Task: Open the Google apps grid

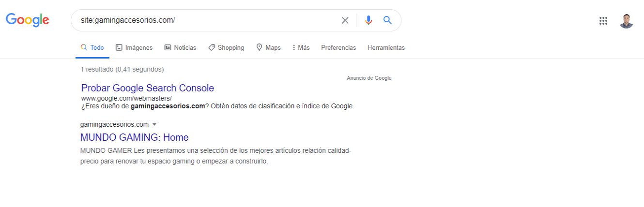Action: click(x=603, y=20)
